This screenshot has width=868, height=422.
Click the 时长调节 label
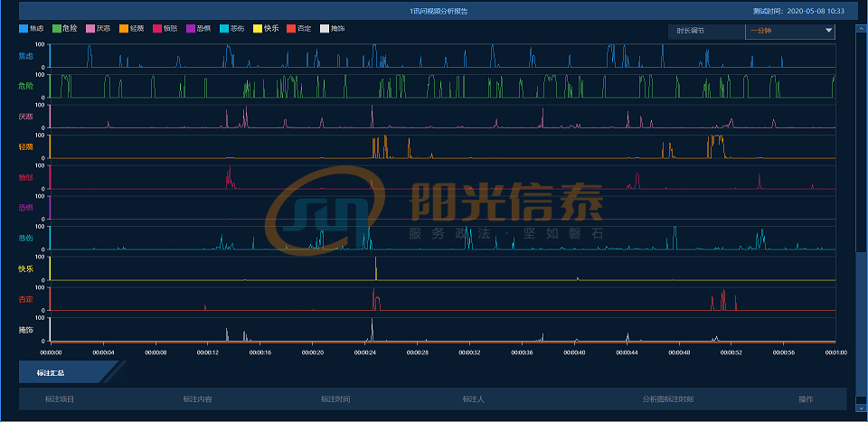pos(690,32)
